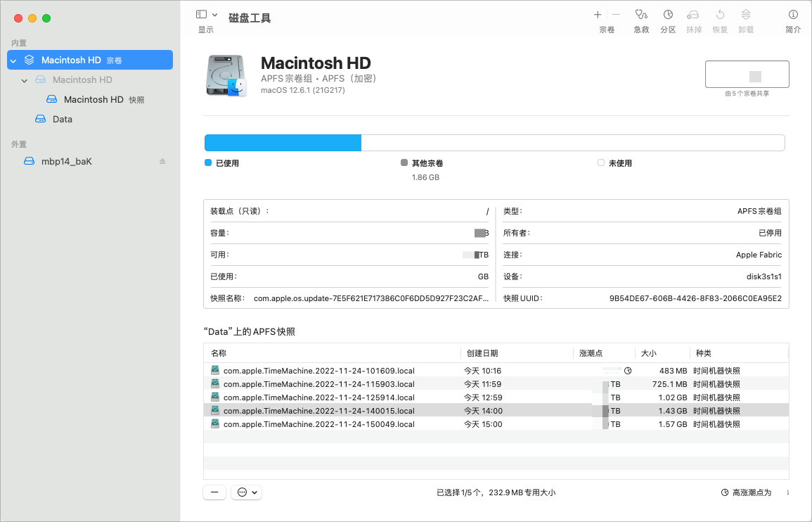Collapse the Macintosh HD volume group
This screenshot has width=812, height=522.
tap(13, 61)
